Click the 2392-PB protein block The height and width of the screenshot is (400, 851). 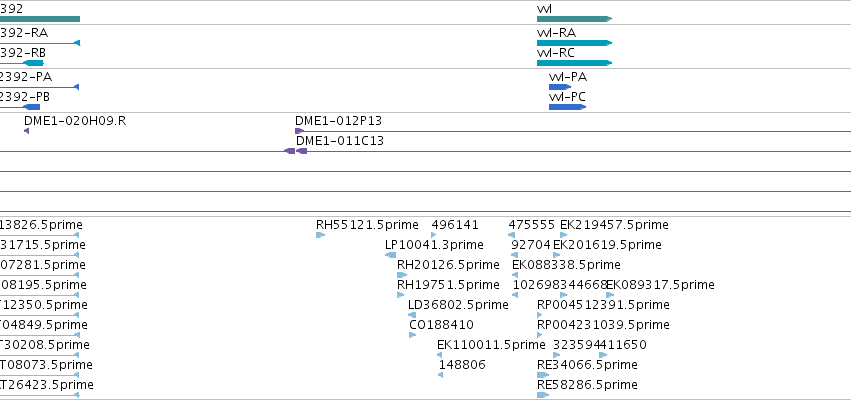click(x=31, y=107)
